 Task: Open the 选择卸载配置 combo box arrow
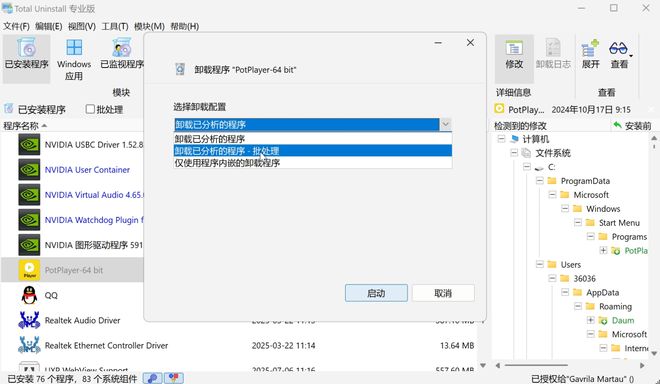tap(445, 124)
